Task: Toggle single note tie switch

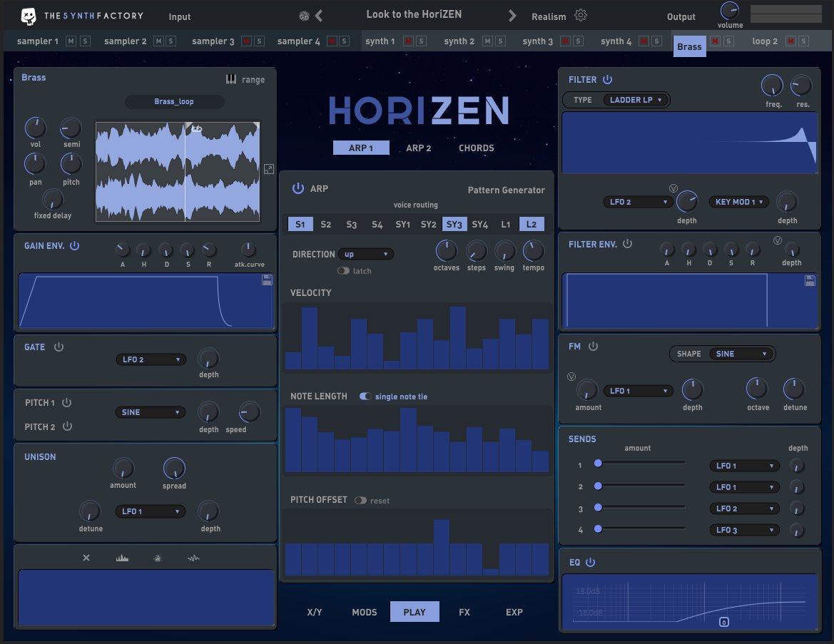Action: tap(365, 397)
